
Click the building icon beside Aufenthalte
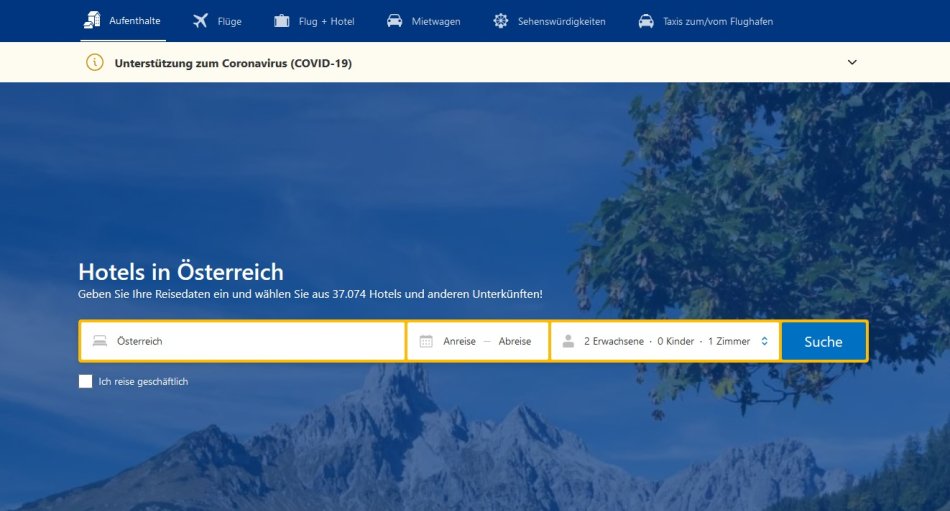[x=92, y=20]
